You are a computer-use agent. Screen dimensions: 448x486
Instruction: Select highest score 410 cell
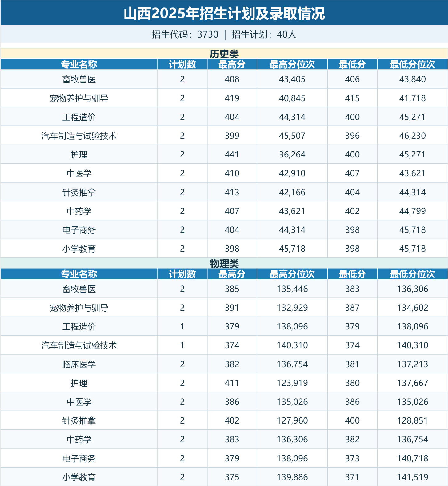tap(232, 173)
